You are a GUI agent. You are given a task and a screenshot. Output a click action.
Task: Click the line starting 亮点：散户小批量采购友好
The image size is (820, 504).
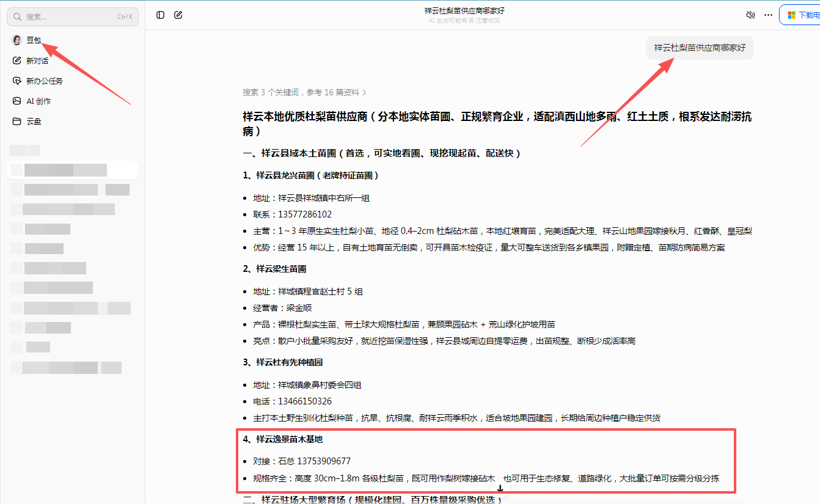click(x=444, y=341)
